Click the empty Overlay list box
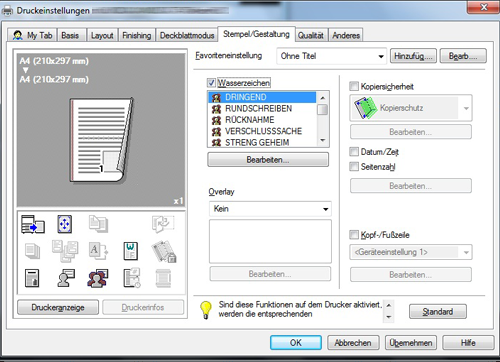 (x=270, y=241)
